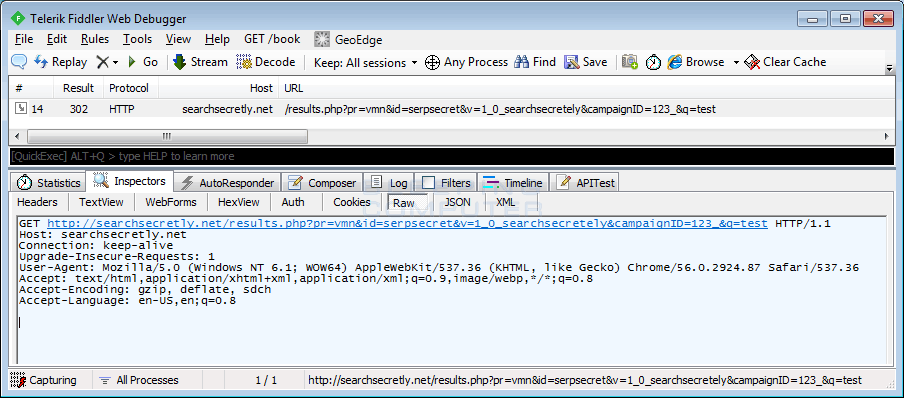This screenshot has width=904, height=398.
Task: Toggle Capturing in the status bar
Action: pyautogui.click(x=44, y=380)
